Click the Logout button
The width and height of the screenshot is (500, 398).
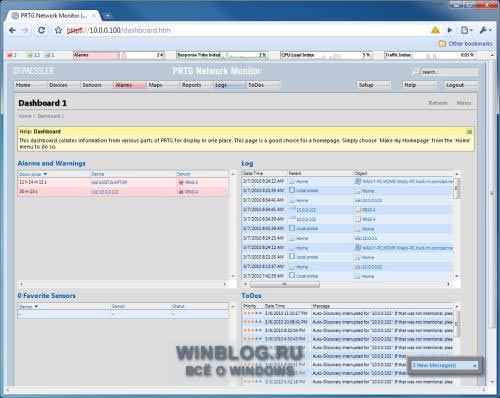[x=461, y=85]
